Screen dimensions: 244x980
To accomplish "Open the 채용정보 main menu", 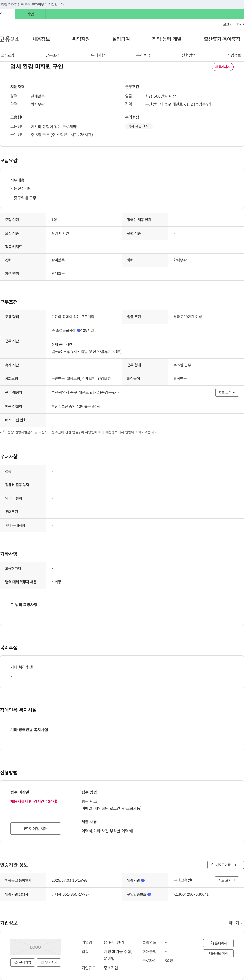I will (41, 39).
